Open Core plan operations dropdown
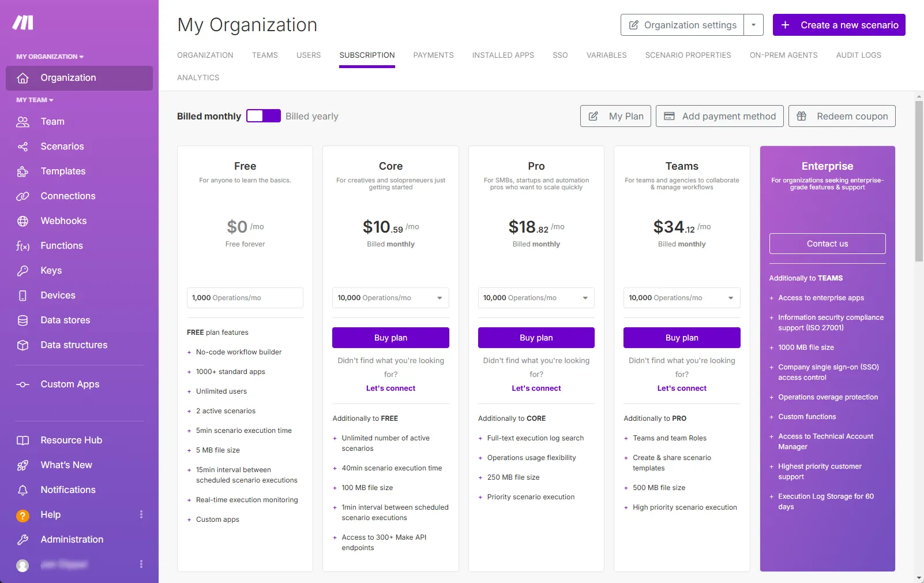Image resolution: width=924 pixels, height=583 pixels. coord(390,298)
